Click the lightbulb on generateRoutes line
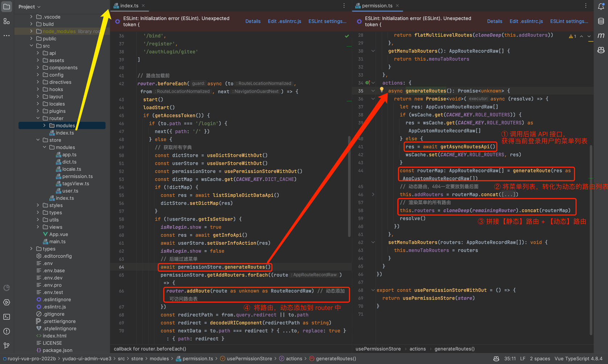The image size is (608, 364). [381, 90]
